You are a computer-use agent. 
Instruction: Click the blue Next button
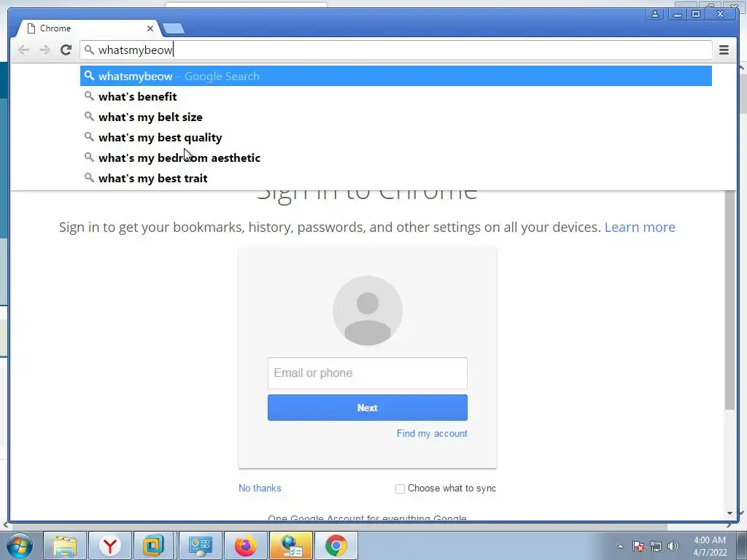(x=368, y=408)
